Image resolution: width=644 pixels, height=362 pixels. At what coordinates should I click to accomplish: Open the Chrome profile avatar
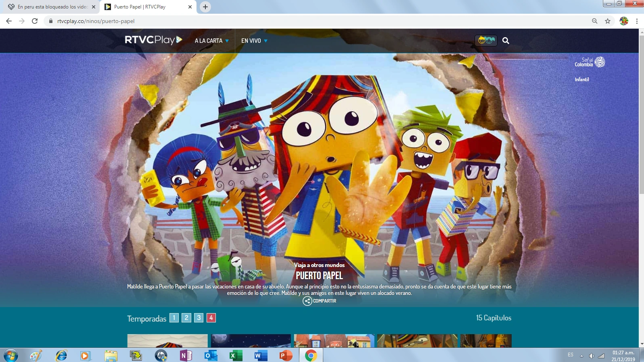pos(624,21)
